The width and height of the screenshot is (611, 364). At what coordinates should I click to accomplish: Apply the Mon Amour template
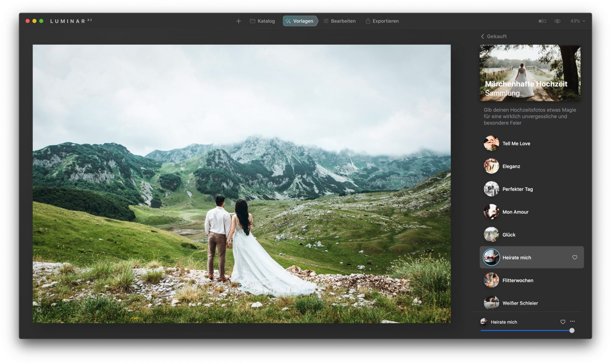click(515, 212)
